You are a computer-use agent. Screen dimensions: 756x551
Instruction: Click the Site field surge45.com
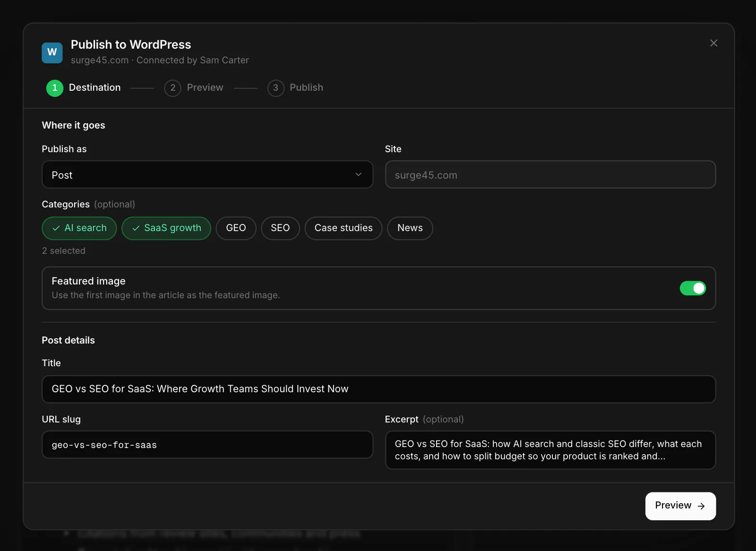(550, 175)
